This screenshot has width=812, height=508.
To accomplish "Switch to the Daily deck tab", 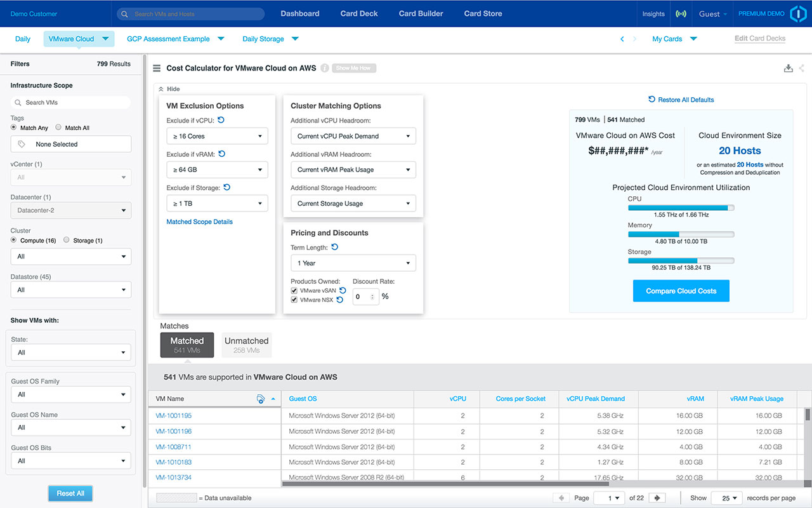I will pos(23,39).
